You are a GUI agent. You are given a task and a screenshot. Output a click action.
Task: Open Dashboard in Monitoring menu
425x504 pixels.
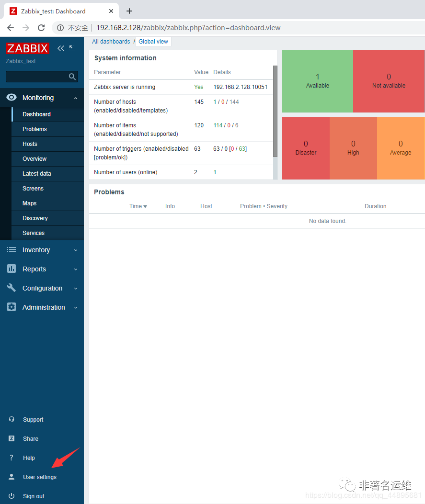click(x=47, y=114)
